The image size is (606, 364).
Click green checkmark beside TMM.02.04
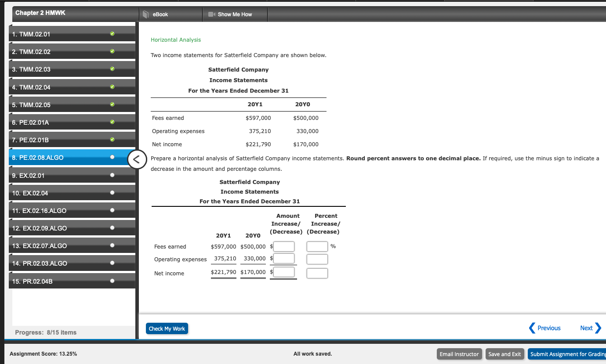click(x=112, y=87)
